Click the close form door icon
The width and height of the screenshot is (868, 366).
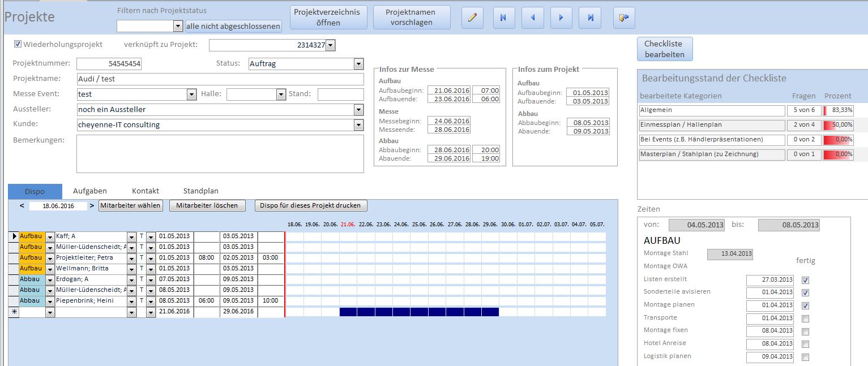click(624, 18)
